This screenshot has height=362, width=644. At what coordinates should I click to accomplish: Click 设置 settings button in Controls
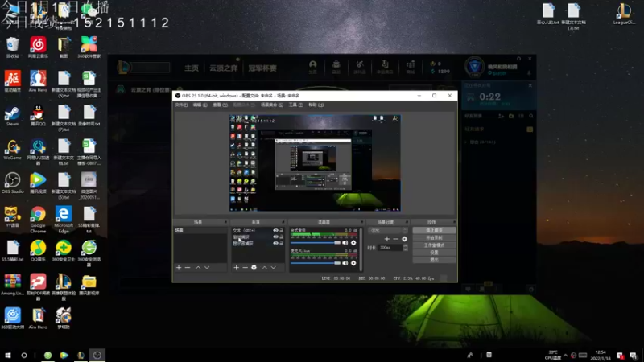click(x=434, y=253)
